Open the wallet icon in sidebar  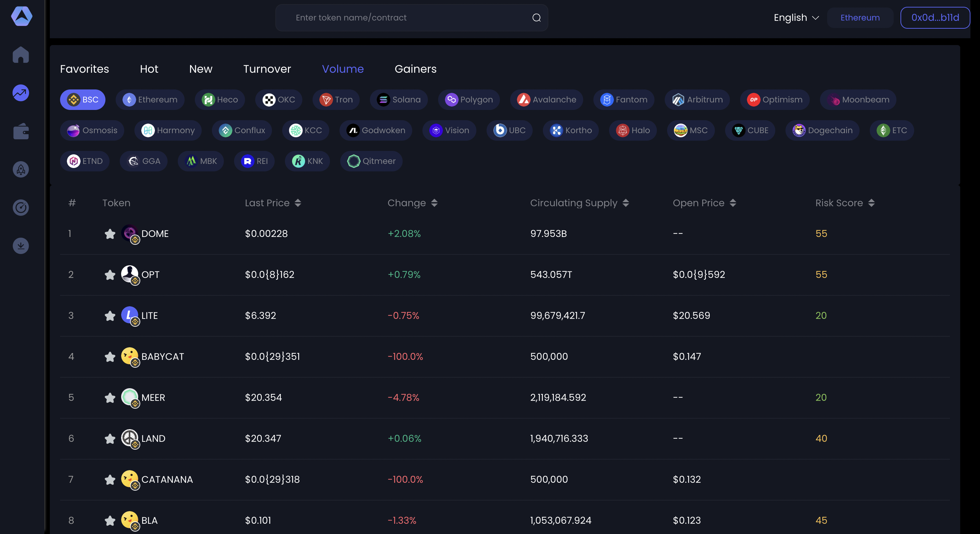coord(21,131)
